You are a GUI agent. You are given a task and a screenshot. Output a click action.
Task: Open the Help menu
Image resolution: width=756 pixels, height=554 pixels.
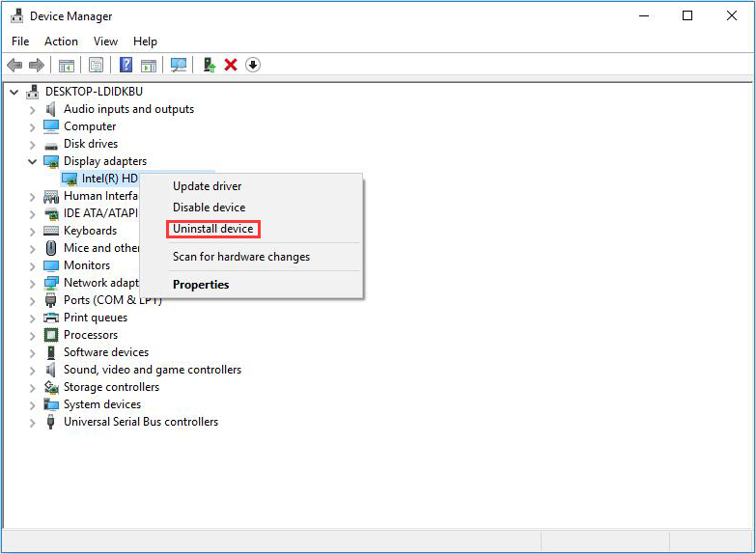pyautogui.click(x=145, y=42)
